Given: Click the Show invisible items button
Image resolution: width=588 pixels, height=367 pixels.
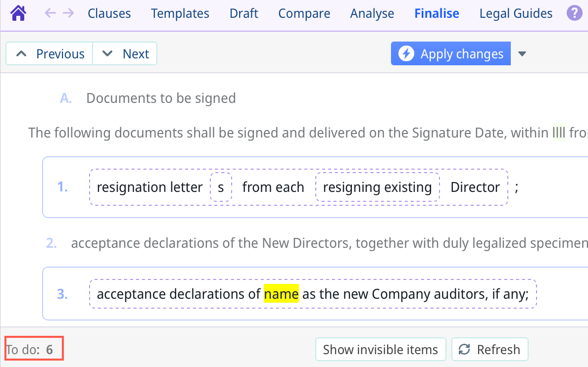Looking at the screenshot, I should tap(380, 350).
